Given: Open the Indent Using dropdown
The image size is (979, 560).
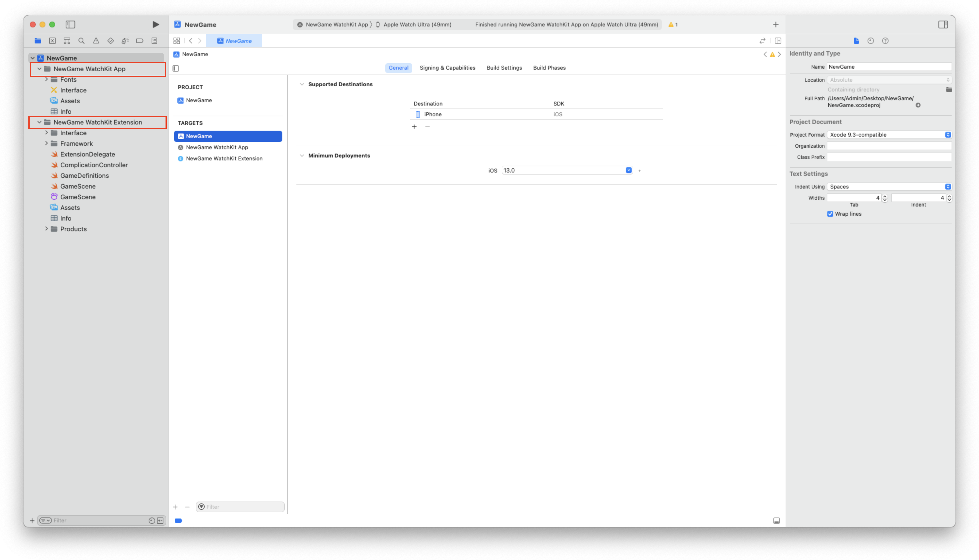Looking at the screenshot, I should pyautogui.click(x=889, y=187).
